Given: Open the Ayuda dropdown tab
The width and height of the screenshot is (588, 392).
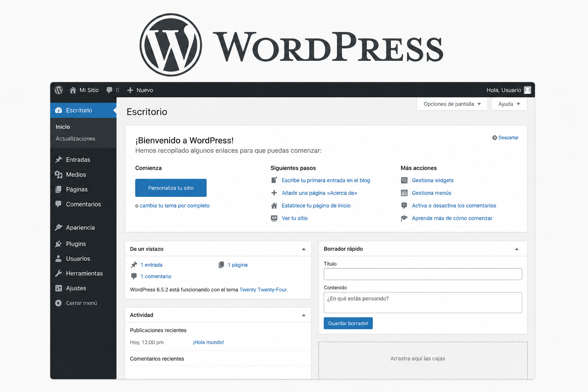Looking at the screenshot, I should click(x=509, y=104).
